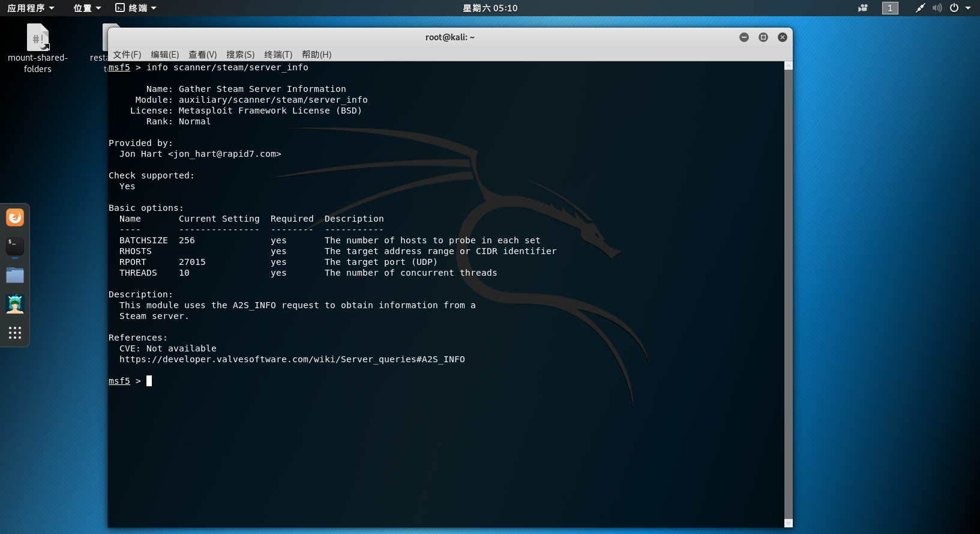Click the module path auxiliary/scanner/steam/server_info
Viewport: 980px width, 534px height.
point(273,100)
